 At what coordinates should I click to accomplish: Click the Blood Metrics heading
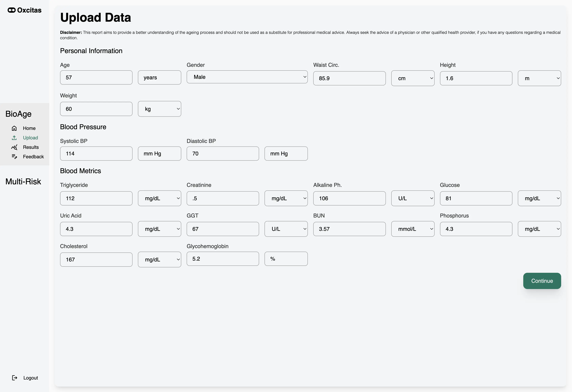(x=81, y=171)
